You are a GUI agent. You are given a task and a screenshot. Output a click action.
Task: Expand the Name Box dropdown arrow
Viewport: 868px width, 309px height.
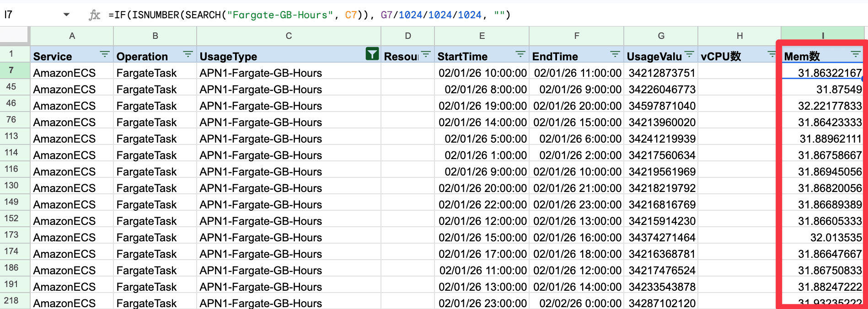point(67,15)
